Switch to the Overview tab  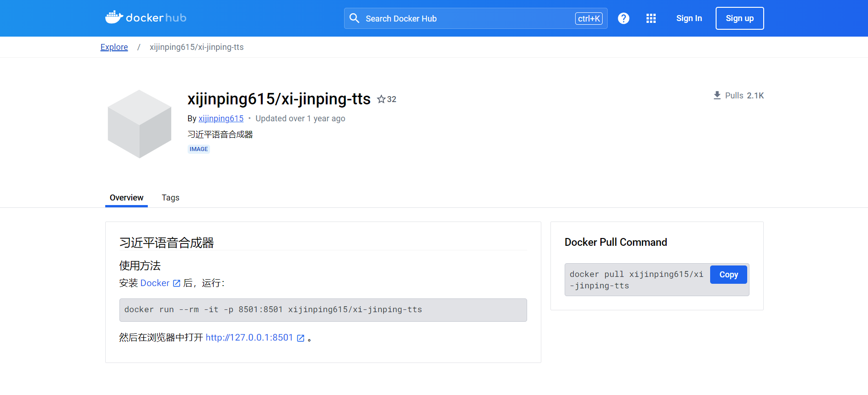(x=126, y=198)
